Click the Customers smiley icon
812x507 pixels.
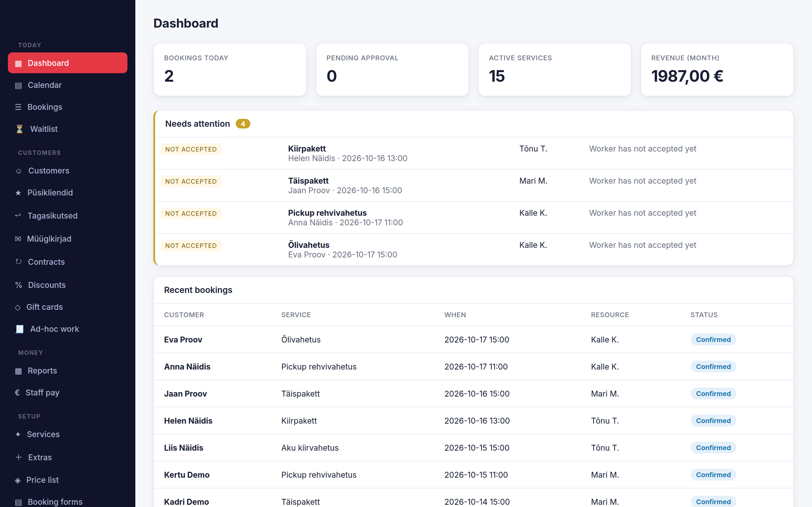click(x=19, y=171)
